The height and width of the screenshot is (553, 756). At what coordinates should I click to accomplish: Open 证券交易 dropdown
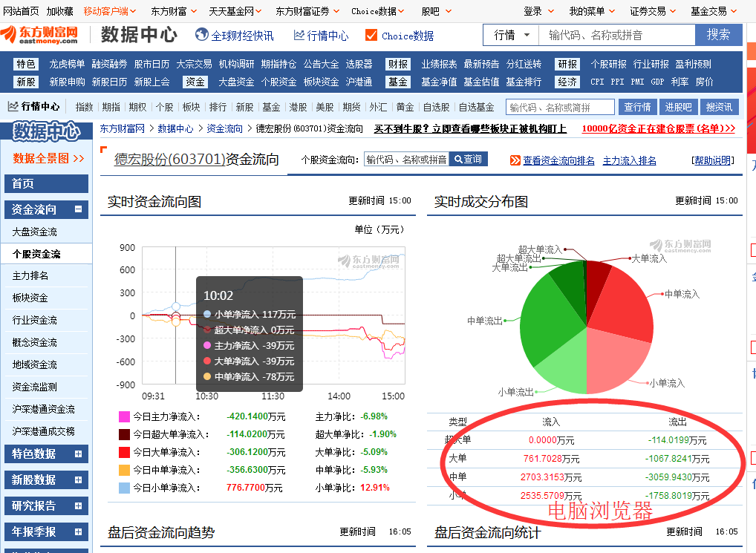653,11
